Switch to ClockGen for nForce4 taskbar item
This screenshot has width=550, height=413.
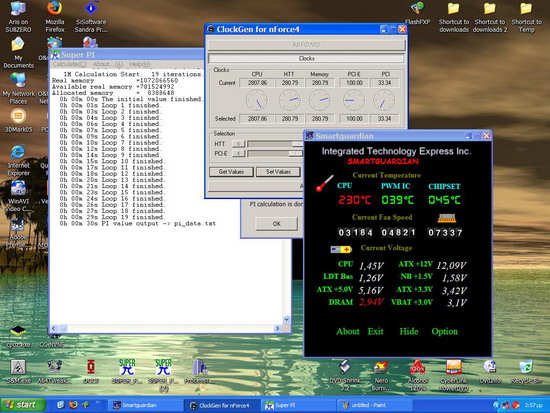click(x=222, y=405)
